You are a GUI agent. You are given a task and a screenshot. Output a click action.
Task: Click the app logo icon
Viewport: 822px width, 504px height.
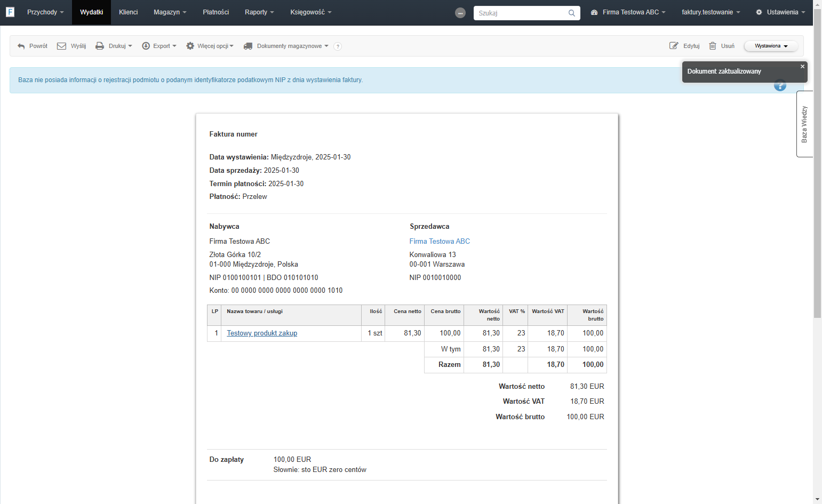click(10, 12)
